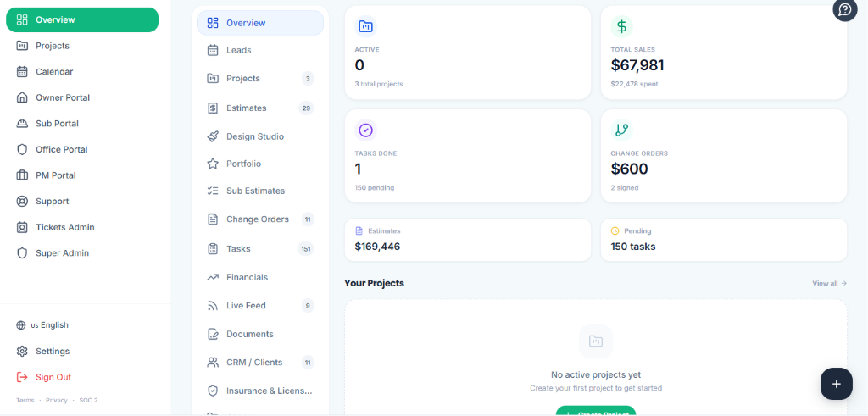Open the Pending 150 tasks summary card
The image size is (868, 416).
(x=724, y=240)
